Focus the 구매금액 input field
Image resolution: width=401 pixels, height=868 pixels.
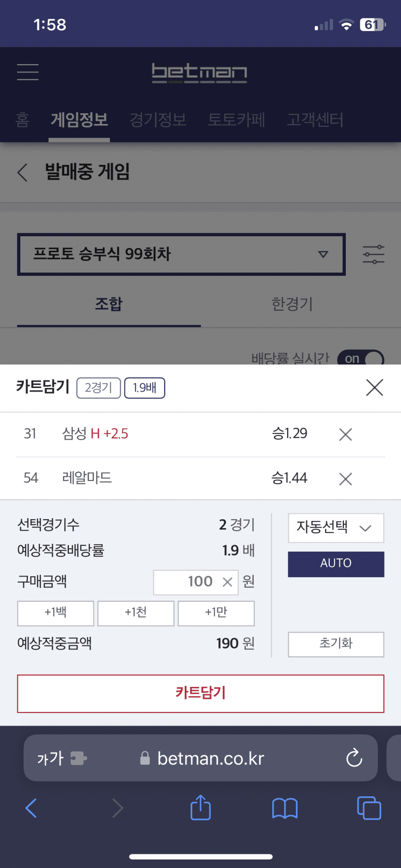tap(189, 582)
